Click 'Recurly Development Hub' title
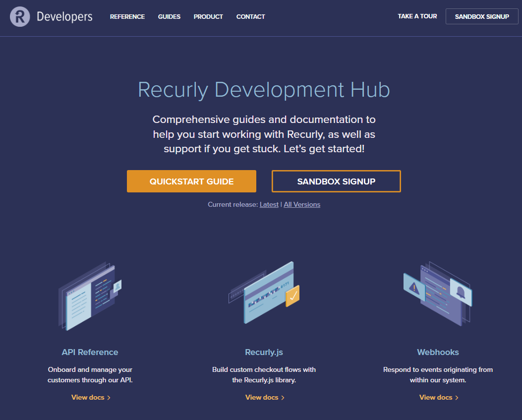The image size is (522, 420). coord(264,90)
